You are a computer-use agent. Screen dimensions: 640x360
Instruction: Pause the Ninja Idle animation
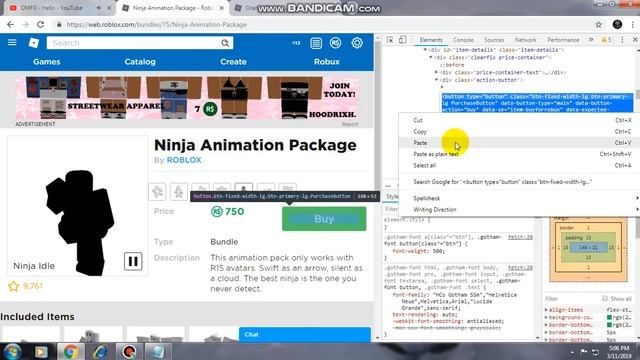(133, 261)
